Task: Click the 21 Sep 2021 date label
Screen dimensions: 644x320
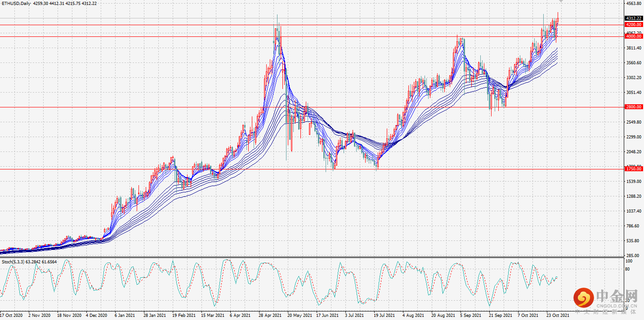Action: pyautogui.click(x=501, y=316)
